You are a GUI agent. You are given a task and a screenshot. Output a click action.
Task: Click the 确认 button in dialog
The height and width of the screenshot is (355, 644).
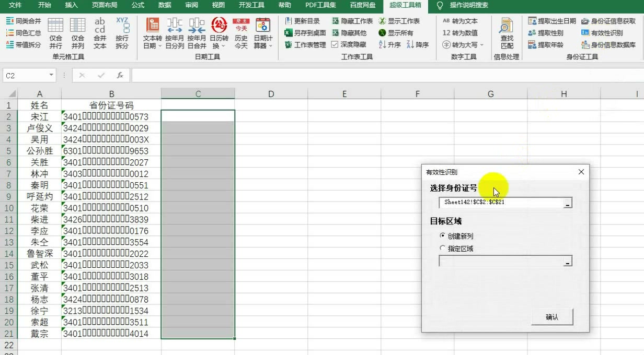[552, 317]
